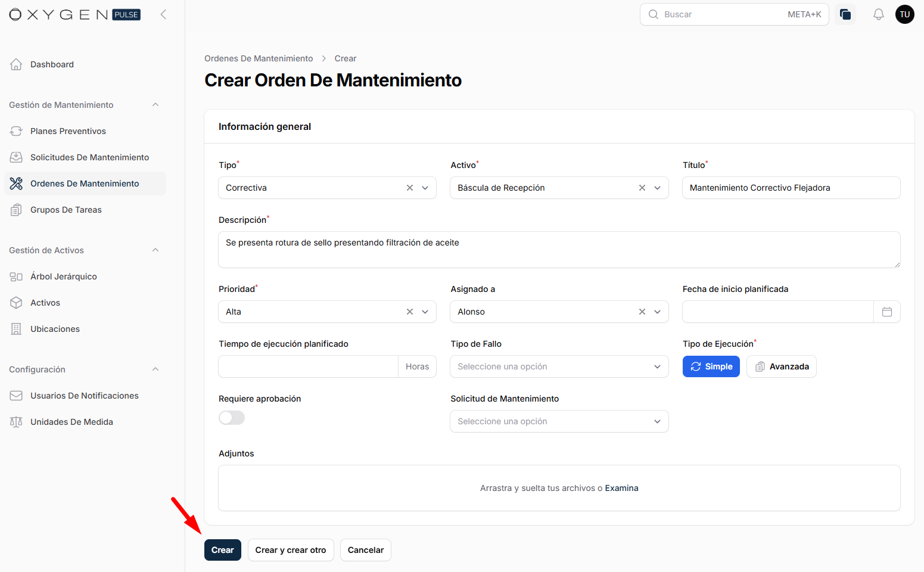
Task: Choose Avanzada execution type
Action: 781,366
